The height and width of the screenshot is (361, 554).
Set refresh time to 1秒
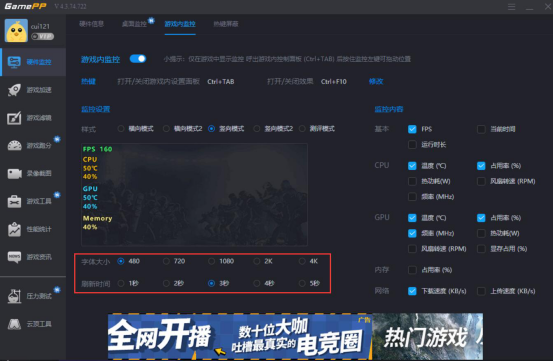coord(121,283)
